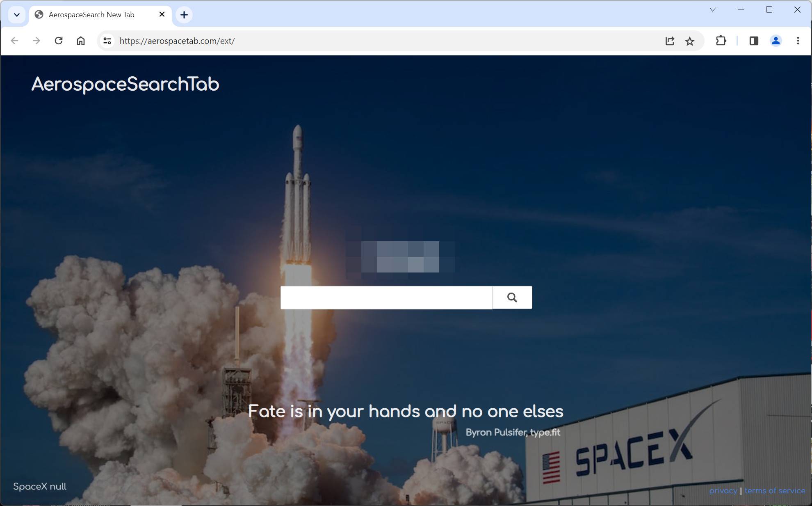This screenshot has width=812, height=506.
Task: Click the AerospaceSearchTab logo
Action: pos(125,84)
